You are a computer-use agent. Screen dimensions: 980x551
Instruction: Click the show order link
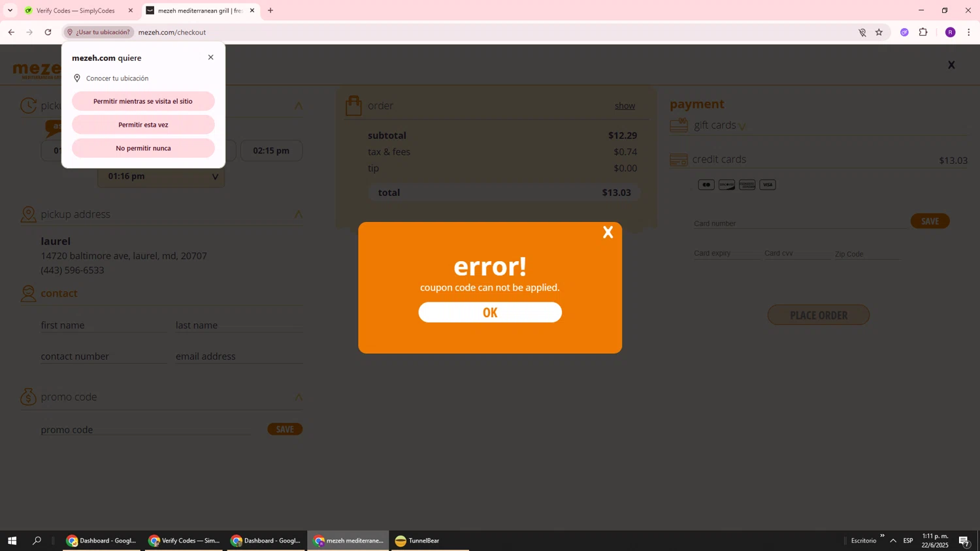point(625,106)
